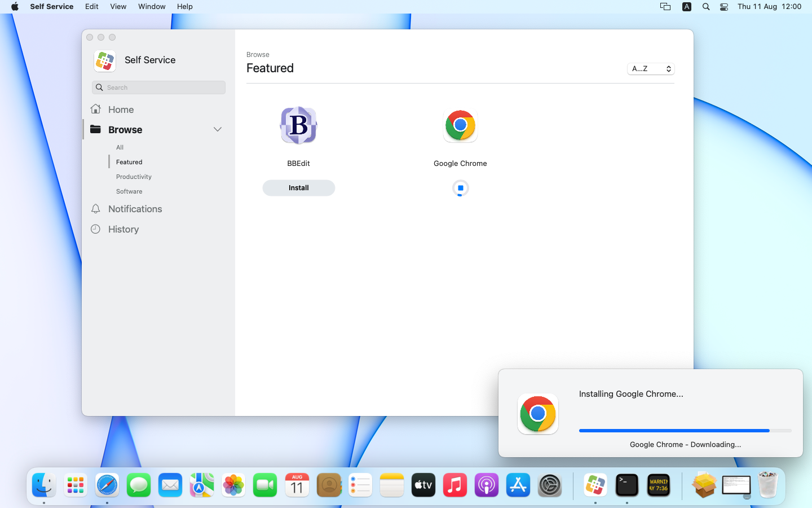Stop the Google Chrome download spinner
Image resolution: width=812 pixels, height=508 pixels.
(460, 188)
